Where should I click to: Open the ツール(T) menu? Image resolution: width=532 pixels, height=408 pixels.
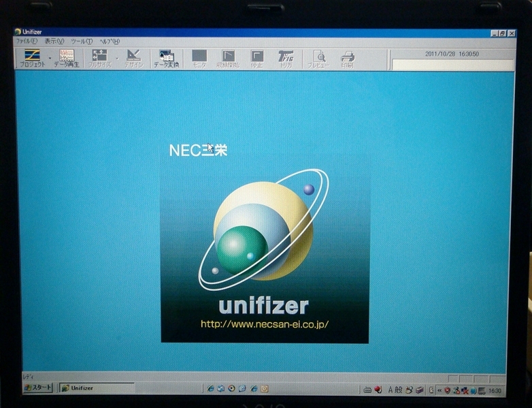coord(82,41)
